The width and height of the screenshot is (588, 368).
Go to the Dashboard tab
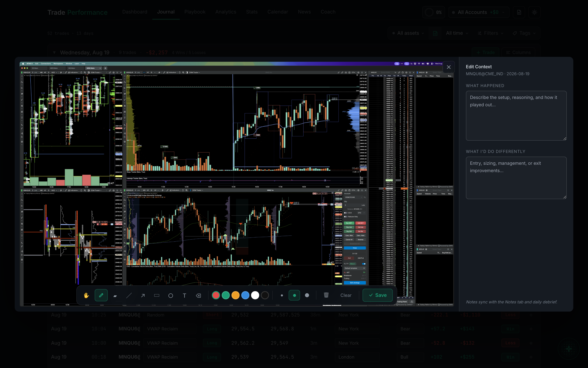(135, 12)
